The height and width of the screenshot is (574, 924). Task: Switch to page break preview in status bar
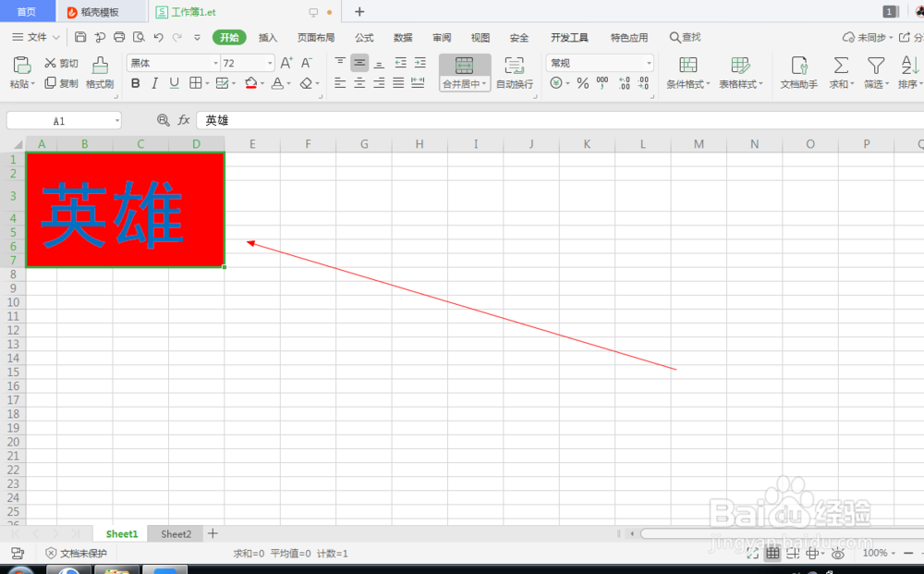coord(793,554)
